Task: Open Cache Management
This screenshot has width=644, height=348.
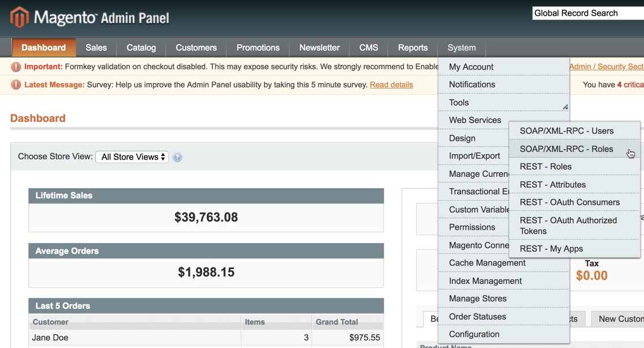Action: (504, 263)
